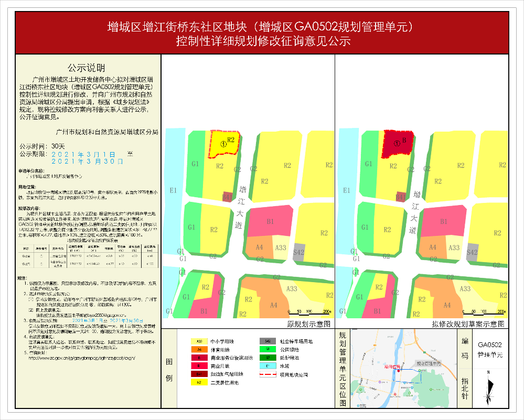Click the planning unit location map thumbnail
The height and width of the screenshot is (420, 524).
point(403,368)
